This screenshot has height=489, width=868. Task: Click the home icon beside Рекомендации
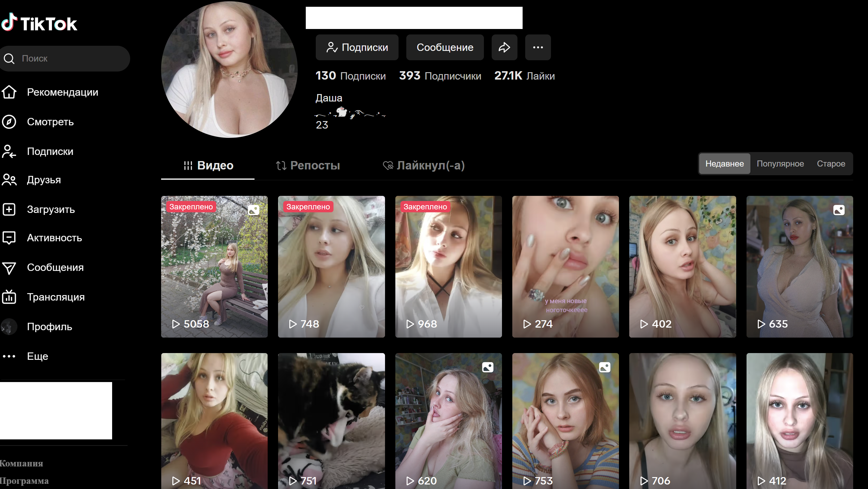coord(9,92)
